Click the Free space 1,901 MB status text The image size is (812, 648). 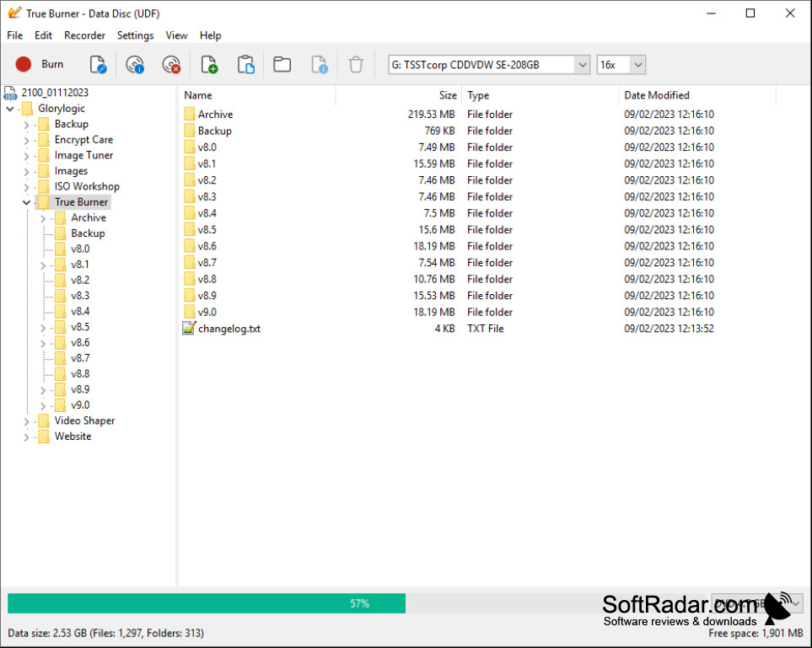pos(756,633)
